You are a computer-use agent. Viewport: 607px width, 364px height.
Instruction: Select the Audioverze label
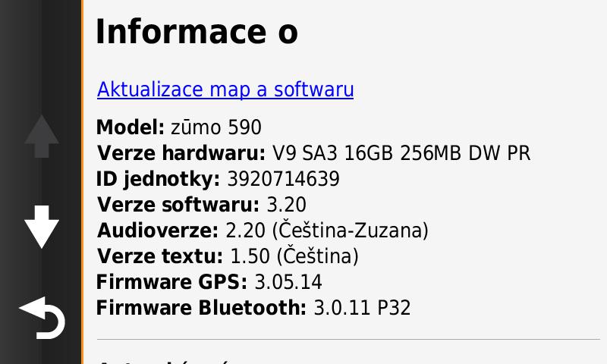point(158,231)
